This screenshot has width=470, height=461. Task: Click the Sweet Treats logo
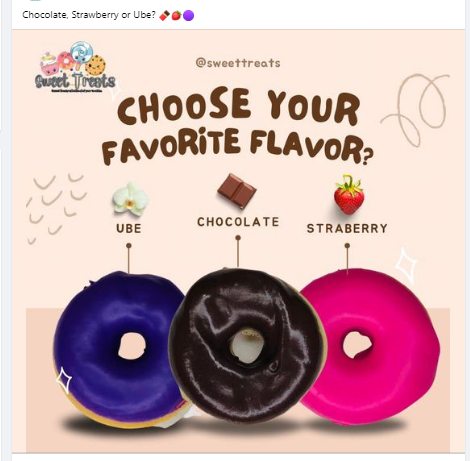(x=75, y=67)
